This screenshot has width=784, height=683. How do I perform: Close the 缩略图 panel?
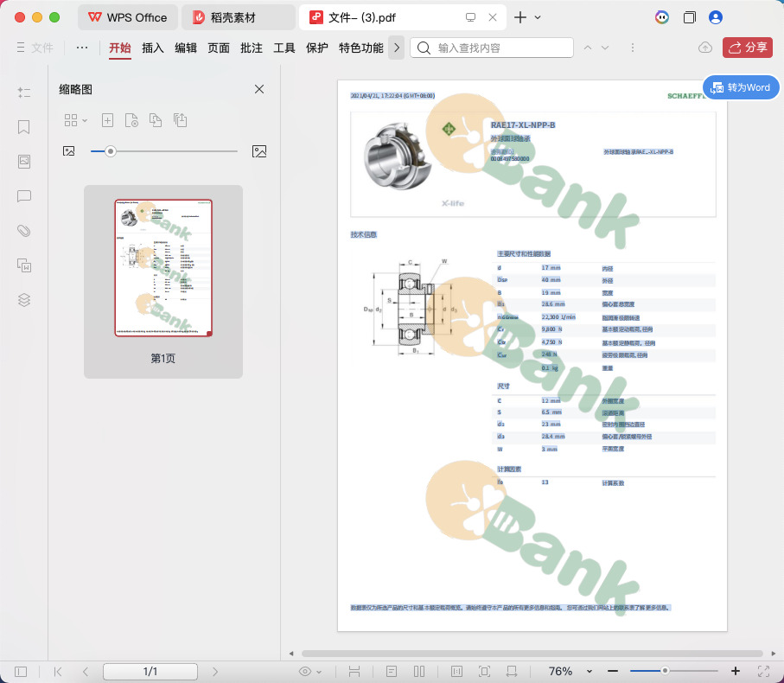(259, 89)
